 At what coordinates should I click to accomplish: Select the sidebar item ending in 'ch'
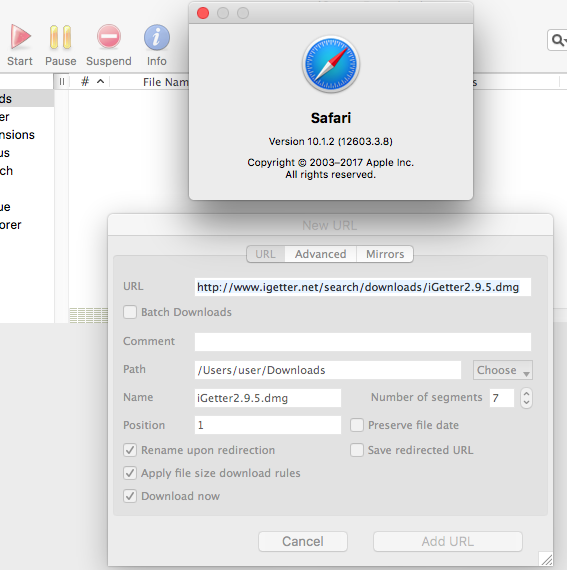pyautogui.click(x=27, y=170)
